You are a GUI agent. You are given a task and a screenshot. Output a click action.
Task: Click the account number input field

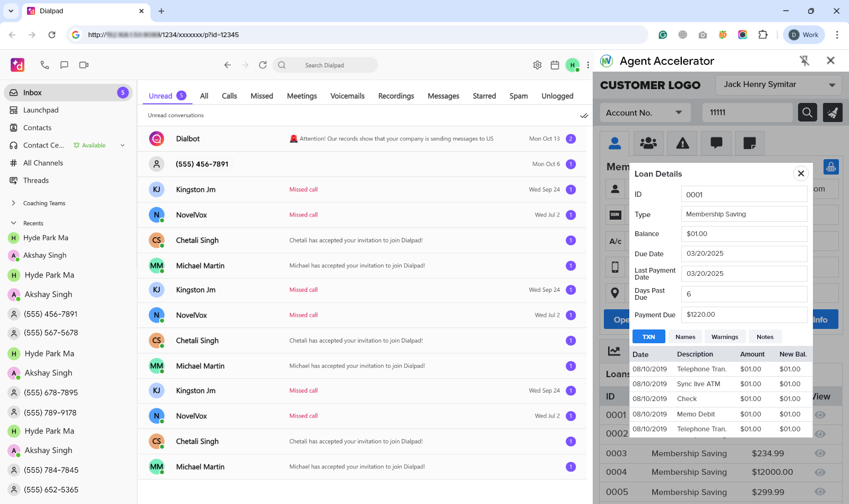tap(747, 112)
